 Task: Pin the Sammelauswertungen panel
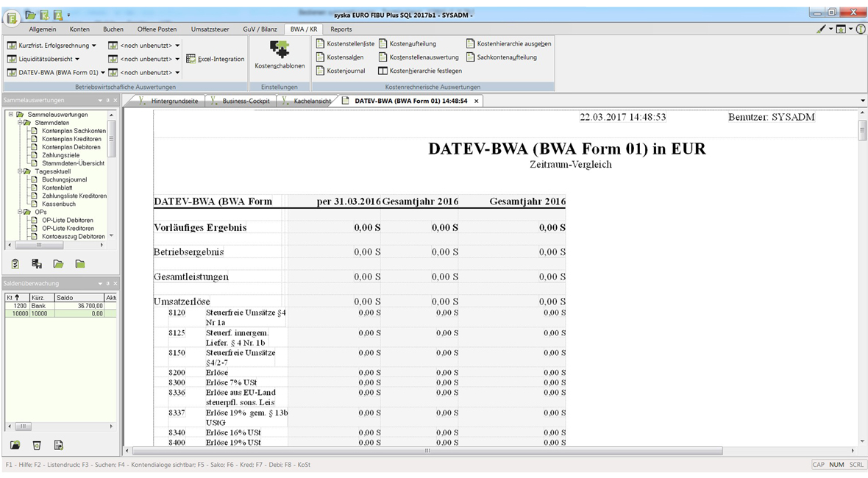coord(107,101)
